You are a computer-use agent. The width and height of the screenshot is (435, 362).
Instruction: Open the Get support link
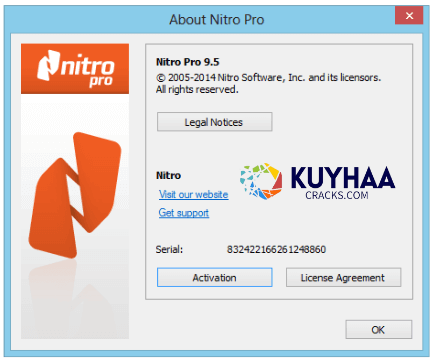coord(184,213)
